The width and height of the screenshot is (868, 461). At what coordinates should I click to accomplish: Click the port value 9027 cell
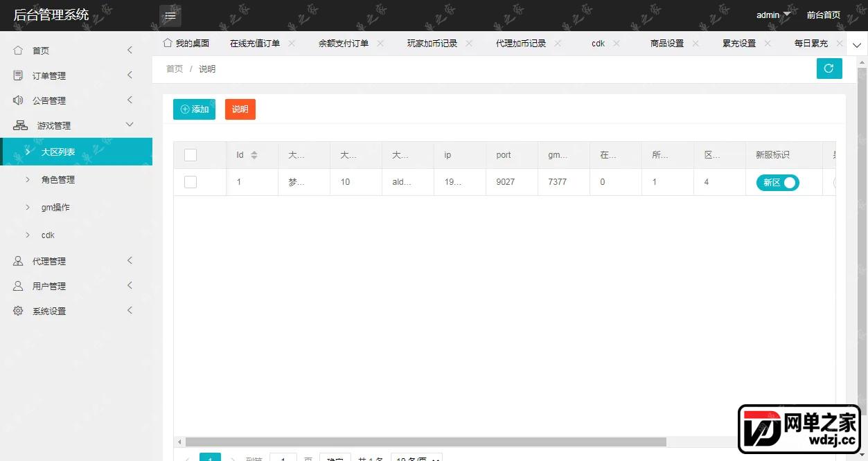click(512, 182)
